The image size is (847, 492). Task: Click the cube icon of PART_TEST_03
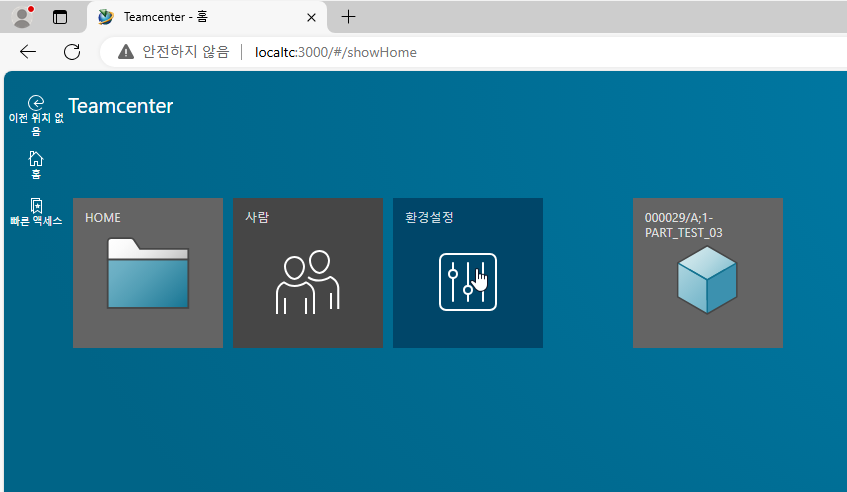[x=707, y=280]
